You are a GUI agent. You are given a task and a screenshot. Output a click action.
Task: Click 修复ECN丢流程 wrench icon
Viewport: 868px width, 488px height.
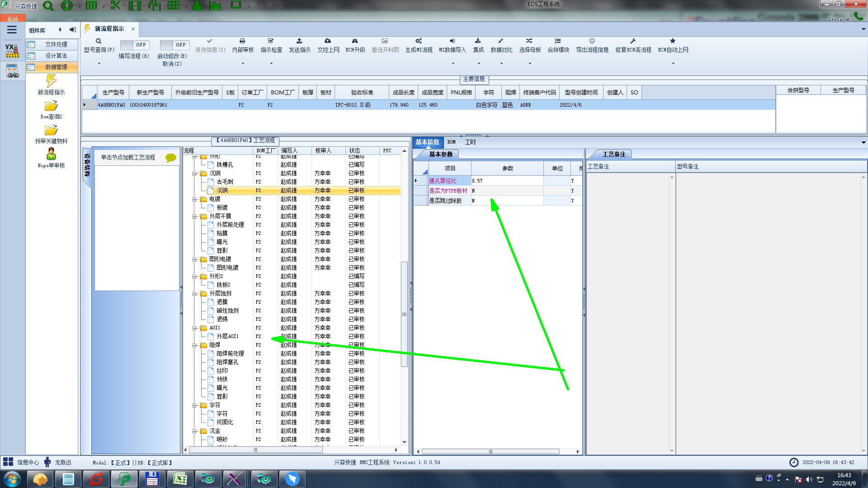pyautogui.click(x=633, y=41)
